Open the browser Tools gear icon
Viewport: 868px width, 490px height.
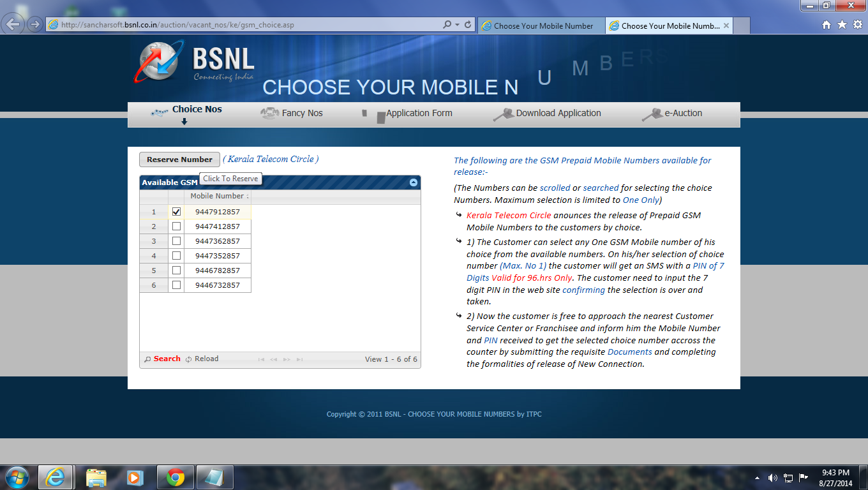(857, 25)
